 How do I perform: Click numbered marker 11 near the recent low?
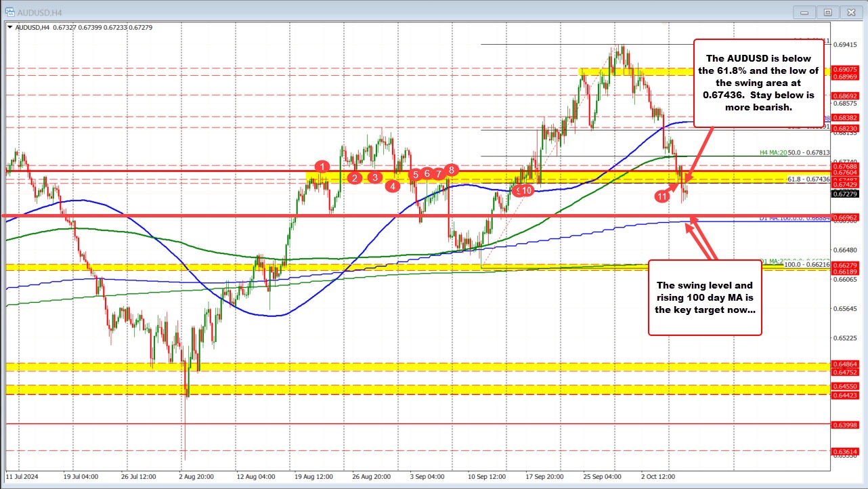[662, 196]
